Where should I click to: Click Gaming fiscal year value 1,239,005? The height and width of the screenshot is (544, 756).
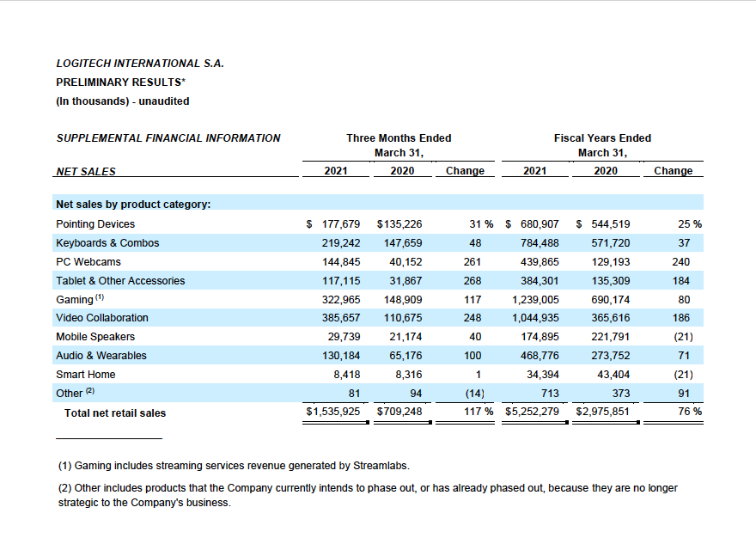coord(535,299)
